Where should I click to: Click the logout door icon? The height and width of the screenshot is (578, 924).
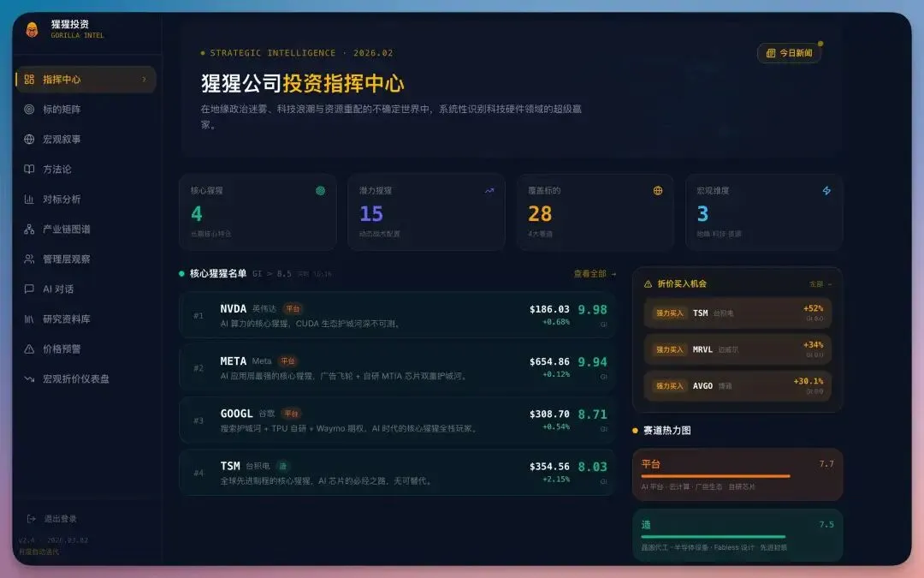[32, 519]
